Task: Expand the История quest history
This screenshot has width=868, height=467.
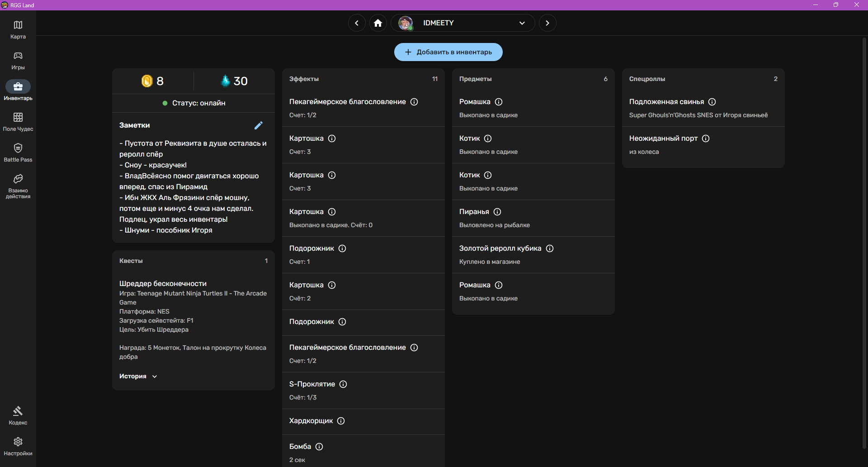Action: point(138,376)
